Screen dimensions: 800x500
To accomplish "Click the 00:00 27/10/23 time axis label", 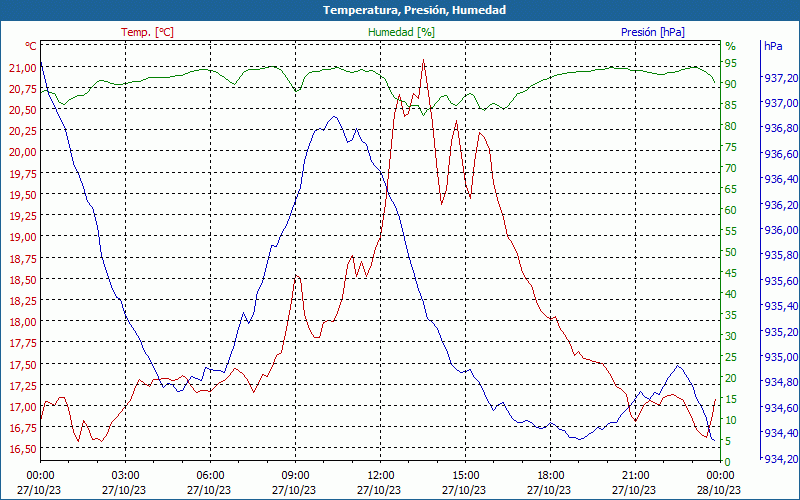I will 39,483.
